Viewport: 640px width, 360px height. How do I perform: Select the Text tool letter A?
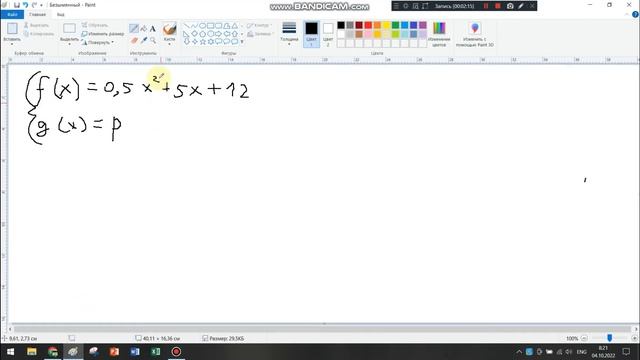(x=153, y=29)
